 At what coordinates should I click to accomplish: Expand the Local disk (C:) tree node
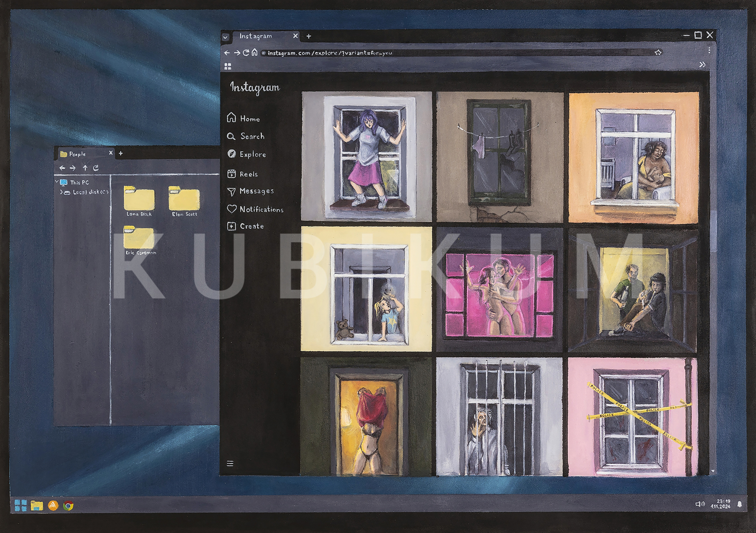(61, 192)
